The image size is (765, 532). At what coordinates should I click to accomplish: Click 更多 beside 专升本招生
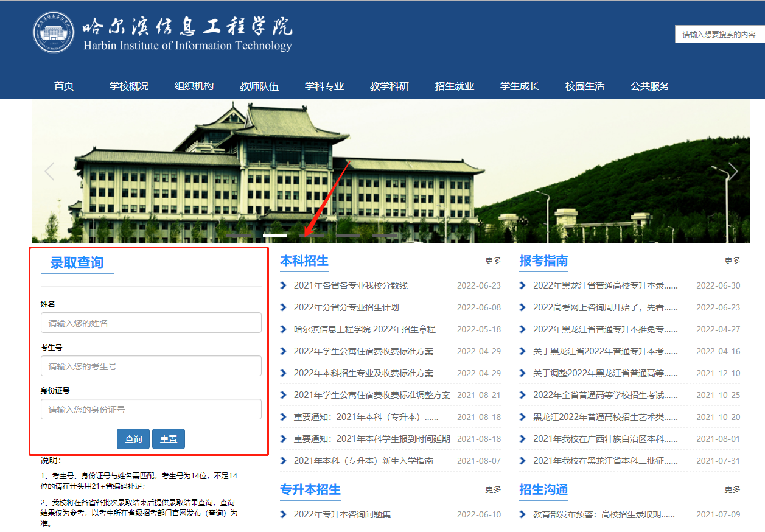493,489
